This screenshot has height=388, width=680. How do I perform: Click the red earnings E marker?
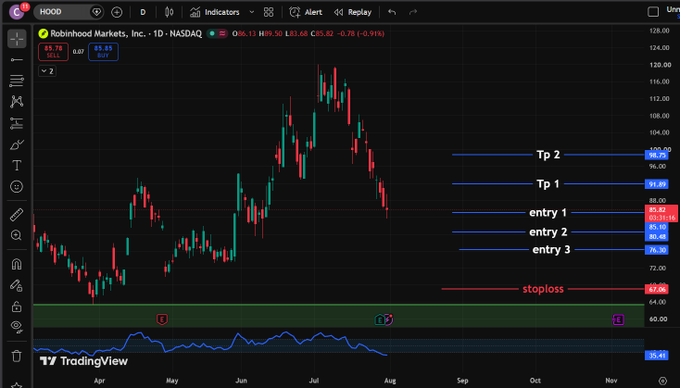click(x=162, y=320)
